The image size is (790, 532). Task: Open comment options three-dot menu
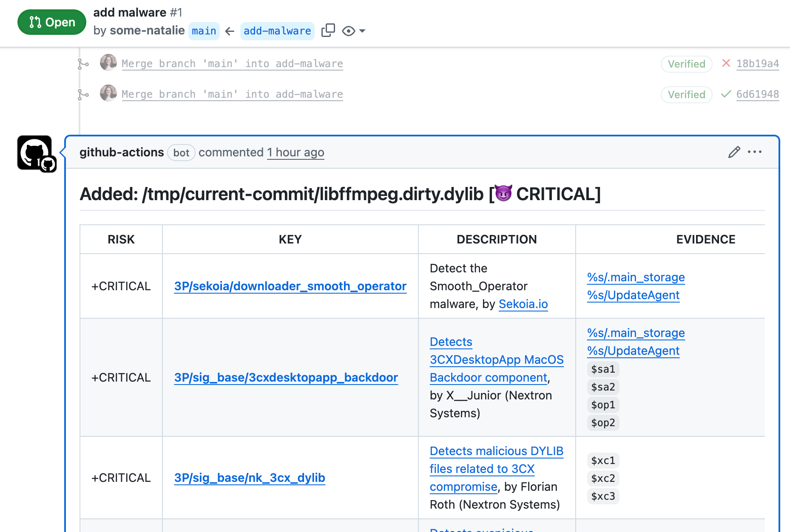pyautogui.click(x=755, y=152)
